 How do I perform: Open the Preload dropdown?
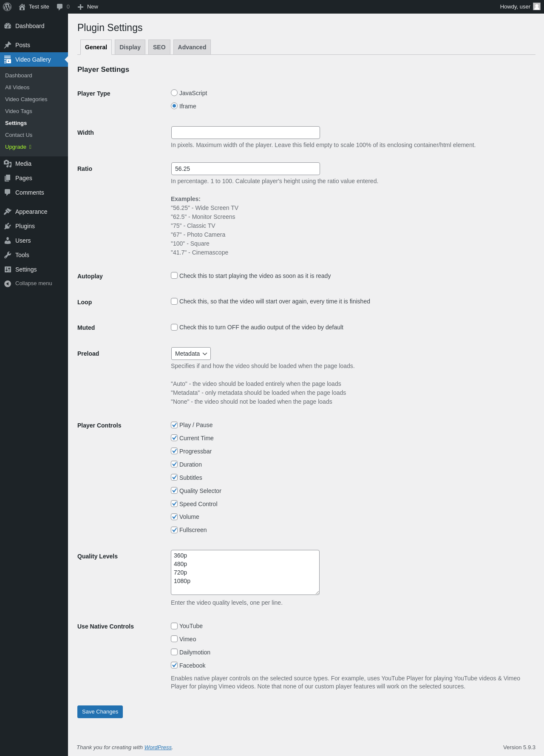[191, 354]
